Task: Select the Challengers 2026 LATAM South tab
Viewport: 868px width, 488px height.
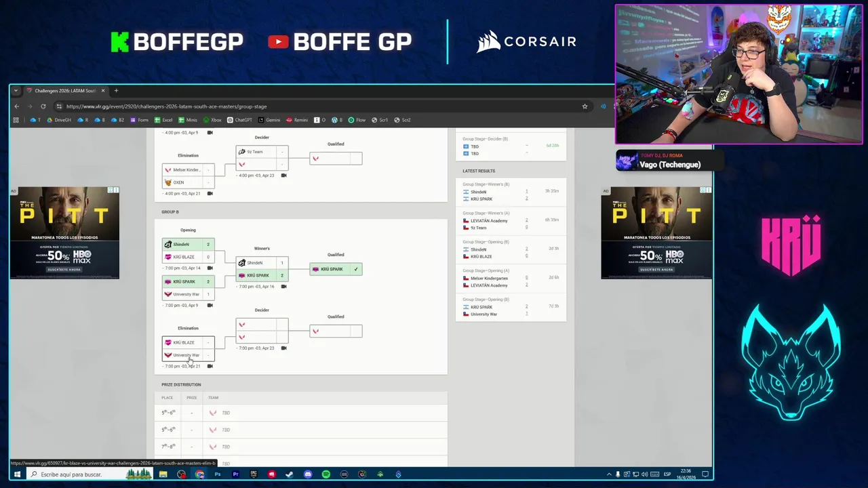Action: (x=65, y=91)
